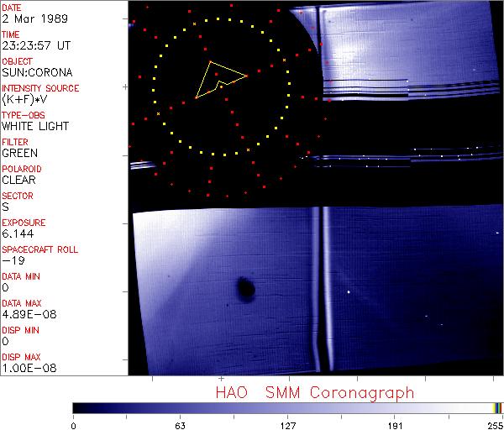
Task: Click the 23:23:57 UT time value
Action: [35, 46]
